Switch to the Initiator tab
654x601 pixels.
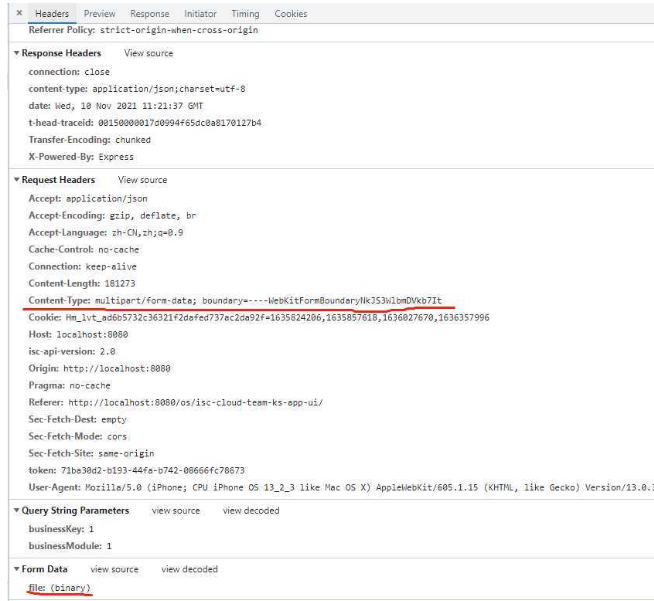pos(200,14)
